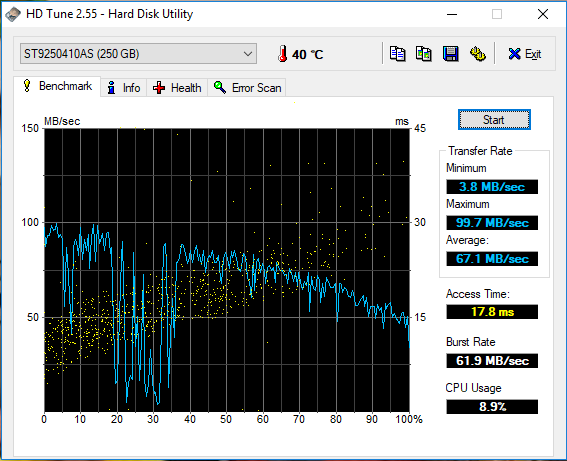Click the red thermometer temperature icon
The image size is (567, 461).
click(x=283, y=54)
